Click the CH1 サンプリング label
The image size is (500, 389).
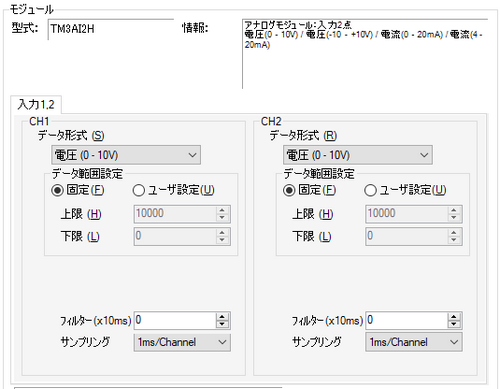pos(85,342)
